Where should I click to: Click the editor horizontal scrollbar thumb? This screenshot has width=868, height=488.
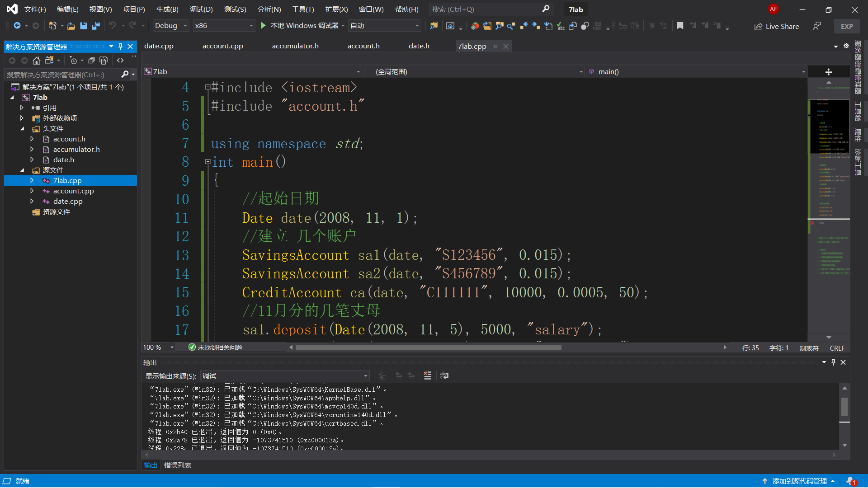[428, 347]
